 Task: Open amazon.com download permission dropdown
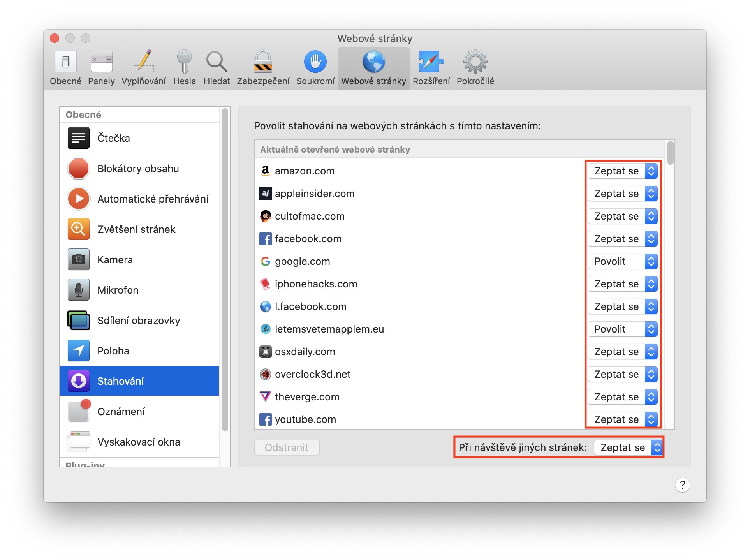point(622,171)
